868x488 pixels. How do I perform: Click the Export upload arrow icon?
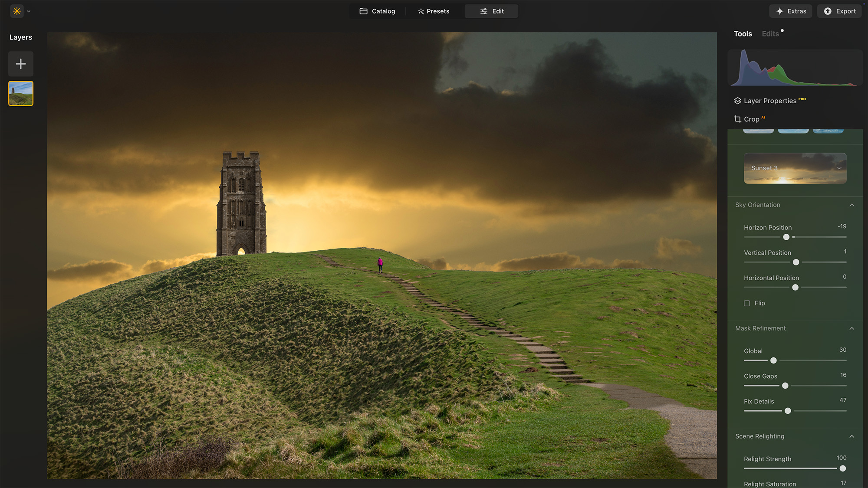point(828,11)
